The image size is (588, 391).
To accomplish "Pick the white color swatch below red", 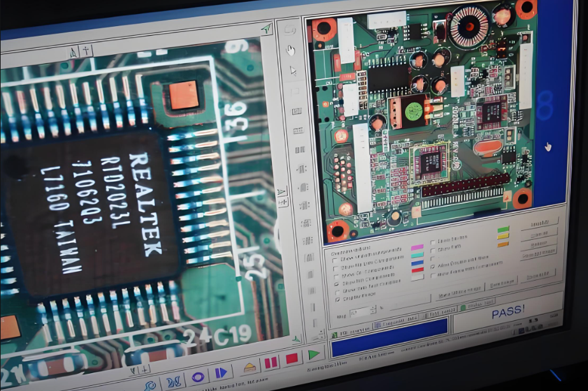I will pos(418,277).
